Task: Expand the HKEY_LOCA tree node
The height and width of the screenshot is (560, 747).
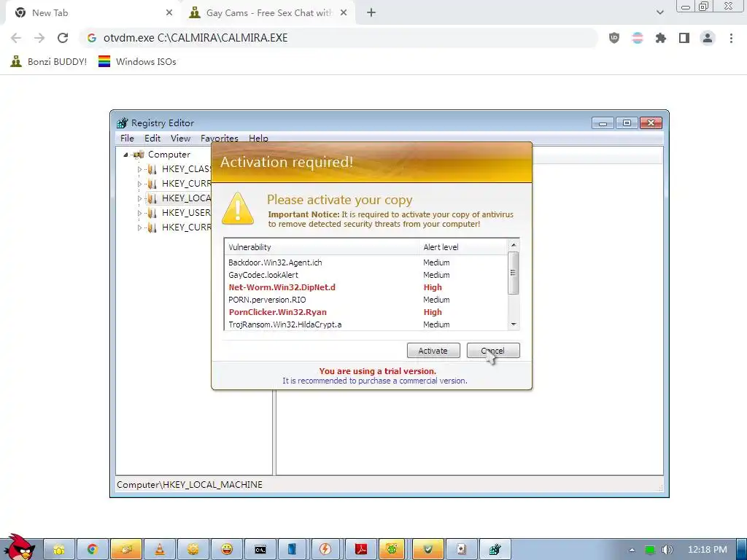Action: click(x=139, y=198)
